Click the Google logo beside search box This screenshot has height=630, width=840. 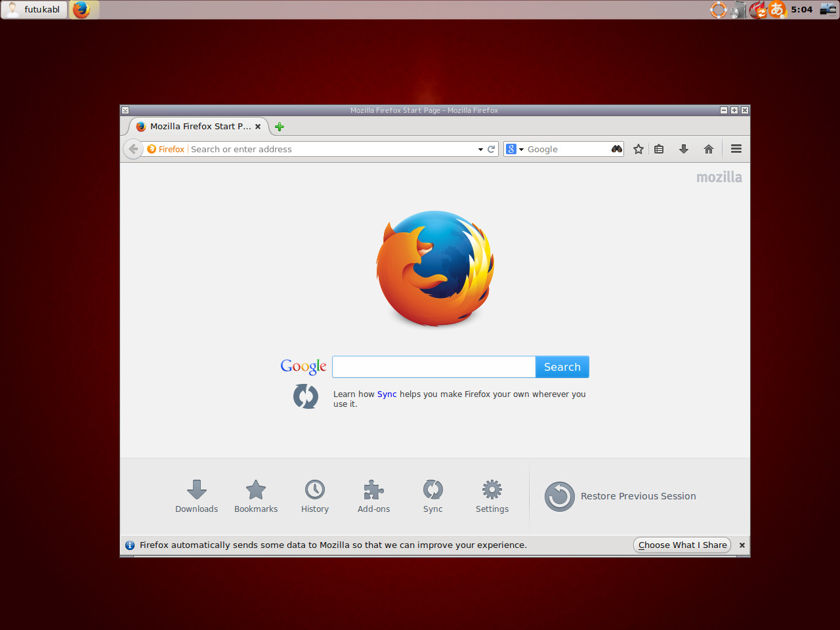303,366
